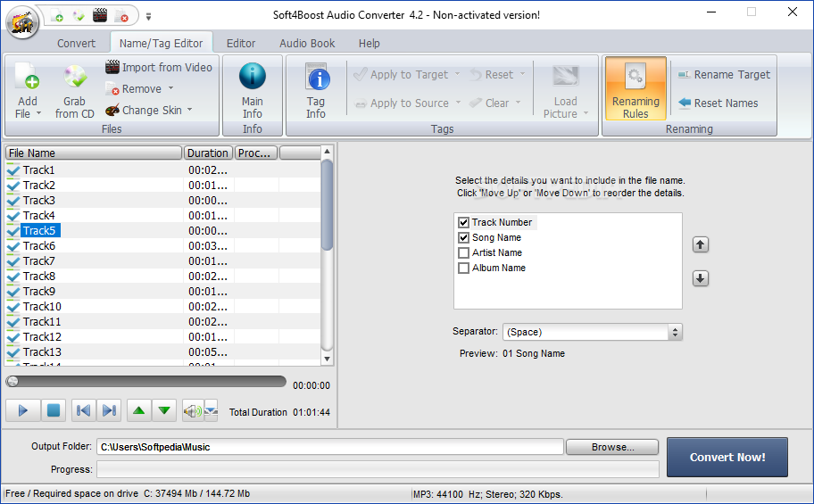
Task: Uncheck Track Number option
Action: coord(463,223)
